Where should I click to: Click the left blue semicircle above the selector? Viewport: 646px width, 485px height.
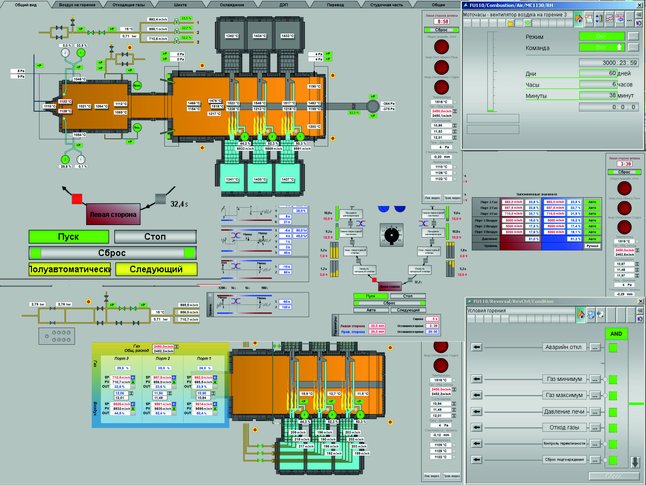[x=383, y=209]
